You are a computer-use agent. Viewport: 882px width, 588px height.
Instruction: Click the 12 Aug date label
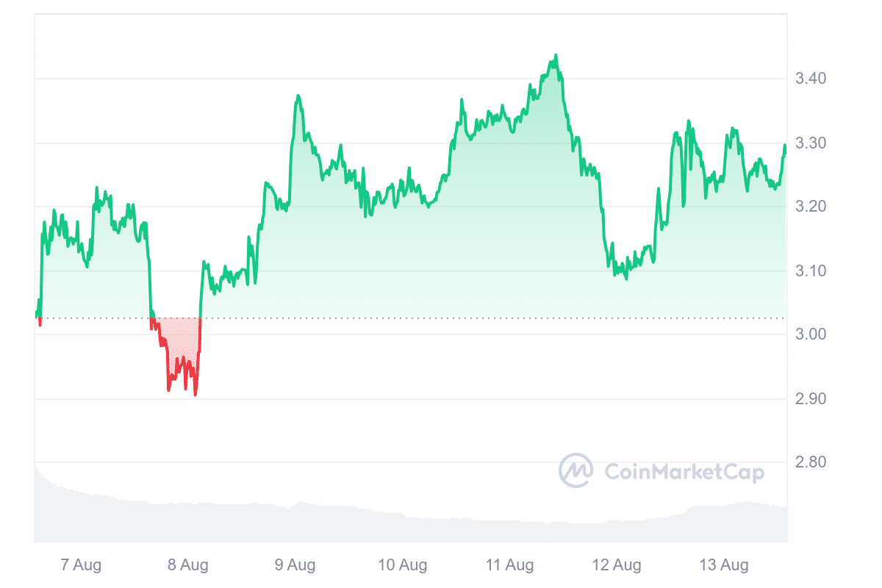[x=617, y=565]
